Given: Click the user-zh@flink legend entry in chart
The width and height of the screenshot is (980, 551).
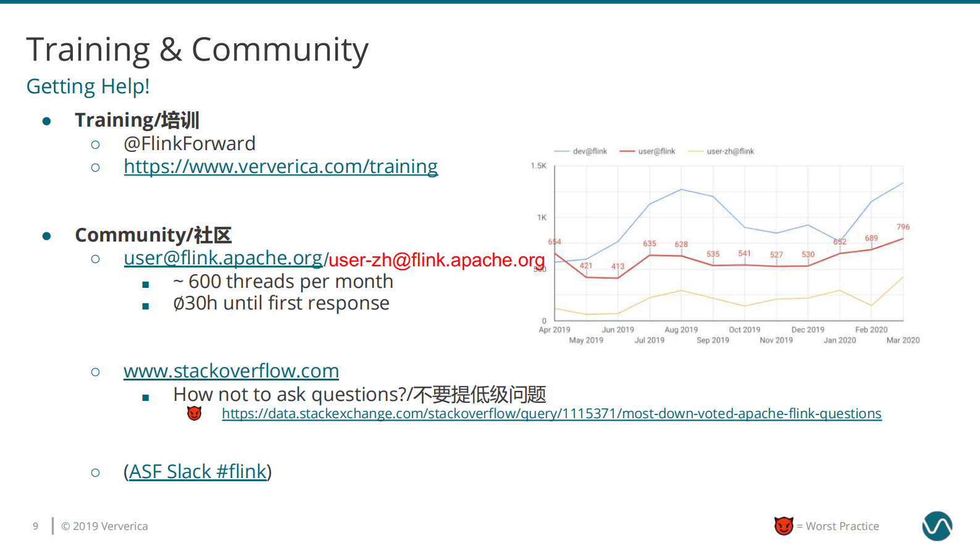Looking at the screenshot, I should click(721, 151).
